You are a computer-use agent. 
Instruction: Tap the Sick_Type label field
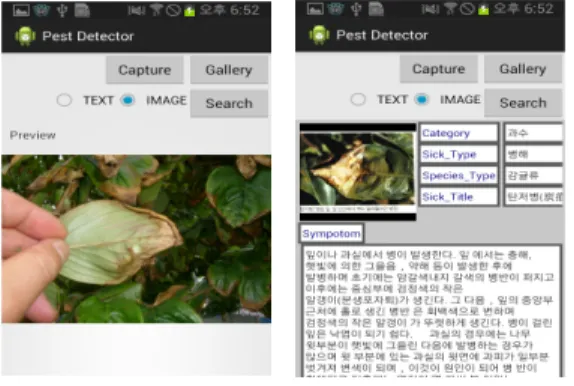(x=459, y=154)
